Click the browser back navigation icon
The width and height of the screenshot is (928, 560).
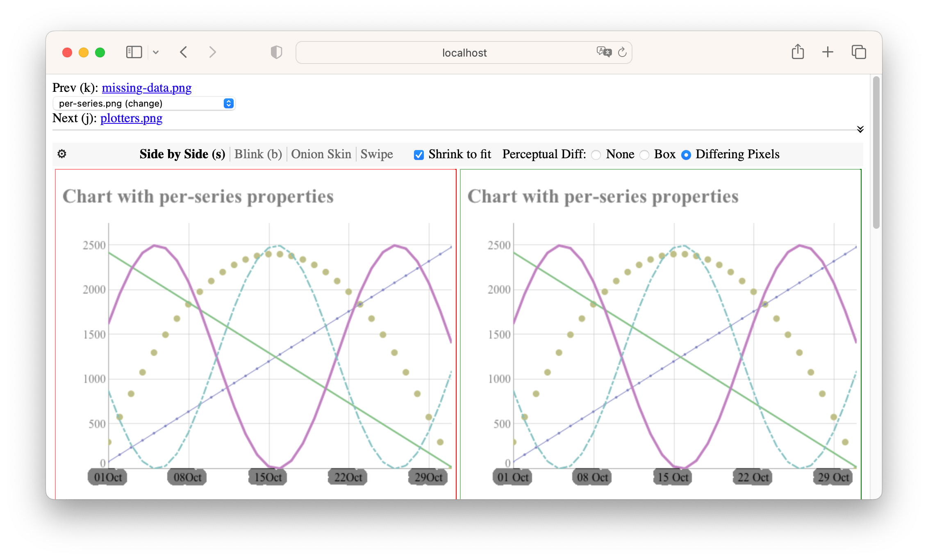(184, 51)
